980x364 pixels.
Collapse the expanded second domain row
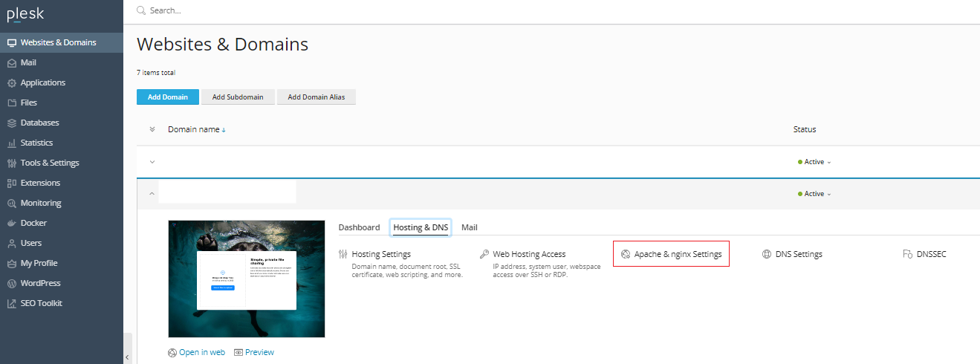pyautogui.click(x=152, y=194)
